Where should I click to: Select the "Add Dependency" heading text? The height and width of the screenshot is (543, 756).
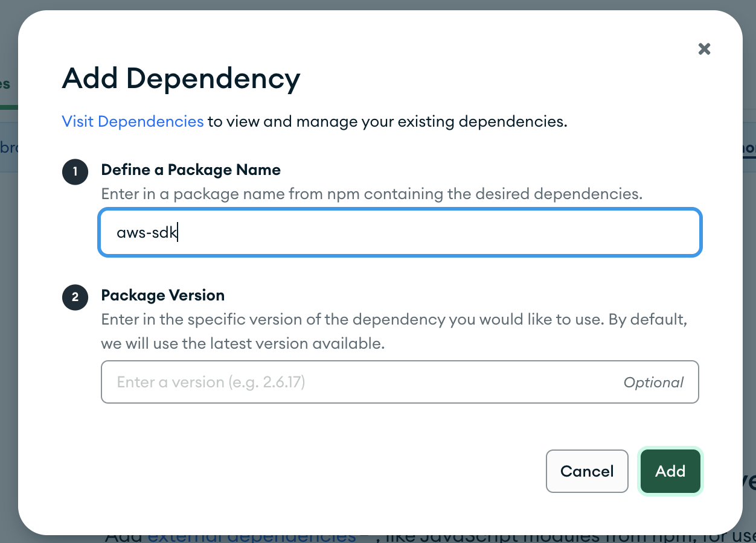coord(181,79)
